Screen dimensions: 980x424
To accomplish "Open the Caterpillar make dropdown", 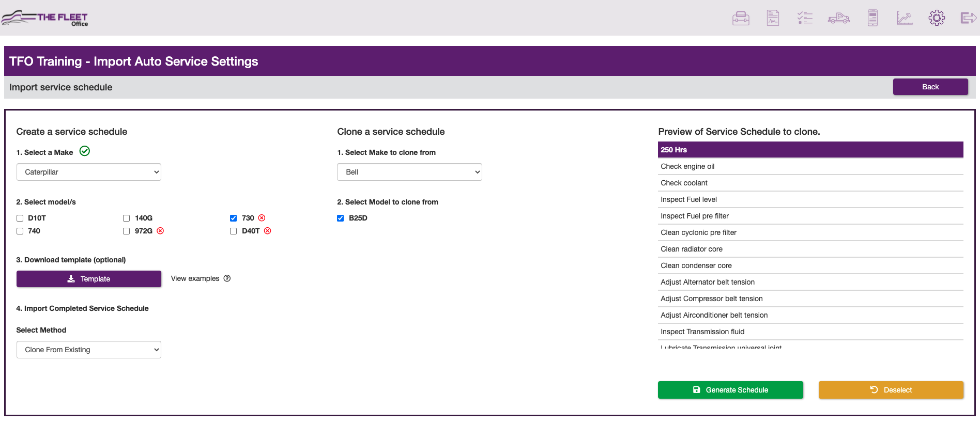I will 89,172.
